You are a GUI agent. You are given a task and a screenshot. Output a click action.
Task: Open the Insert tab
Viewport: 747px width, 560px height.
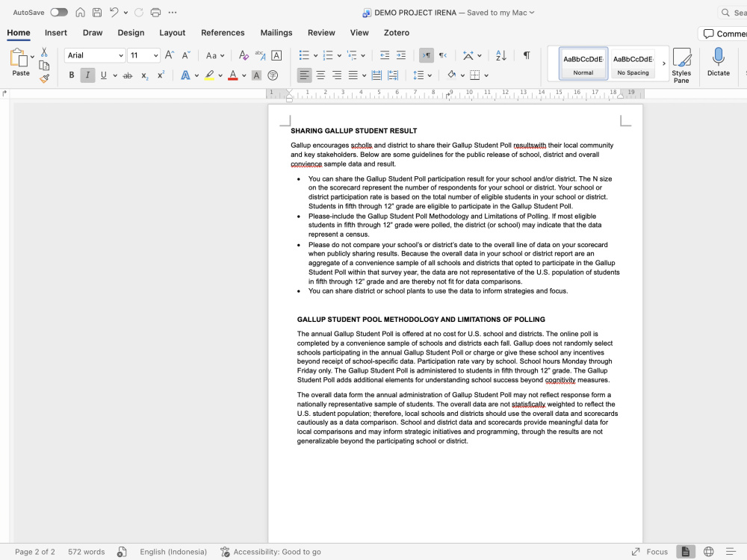(x=56, y=33)
